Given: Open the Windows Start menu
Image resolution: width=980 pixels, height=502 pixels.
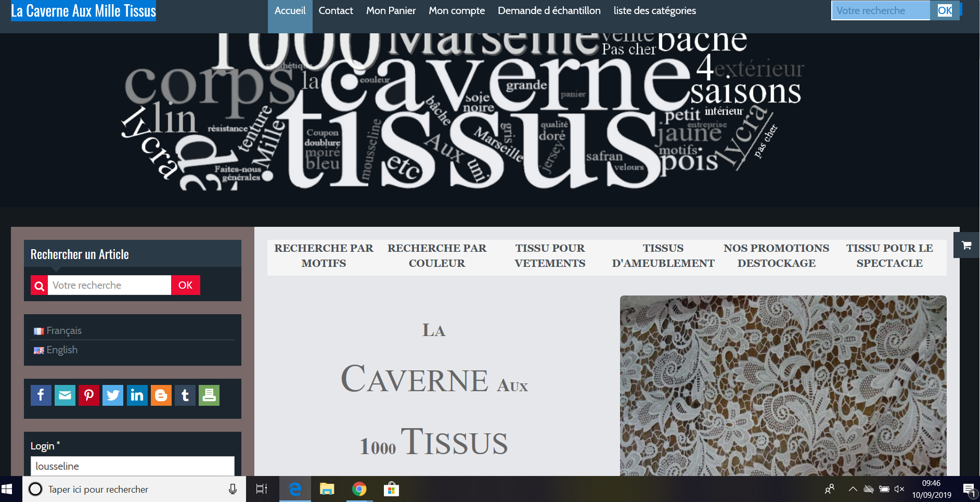Looking at the screenshot, I should (x=7, y=489).
